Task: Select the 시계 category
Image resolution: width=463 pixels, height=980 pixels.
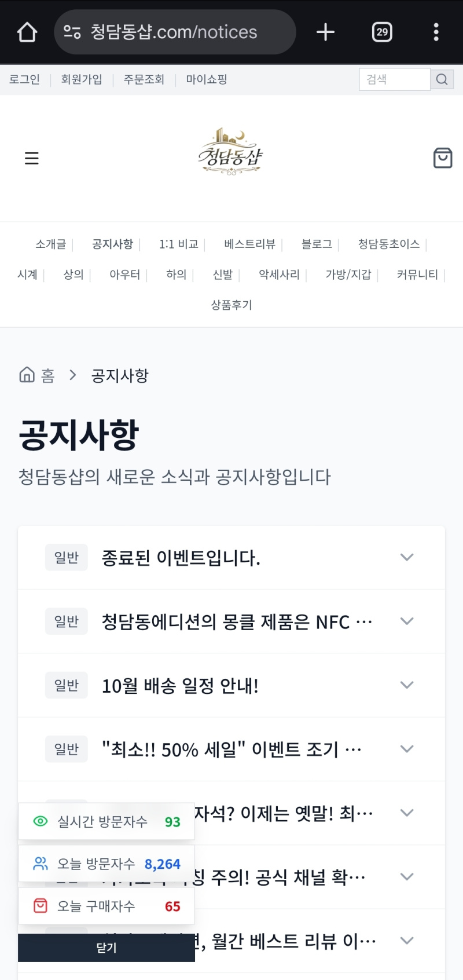Action: 27,275
